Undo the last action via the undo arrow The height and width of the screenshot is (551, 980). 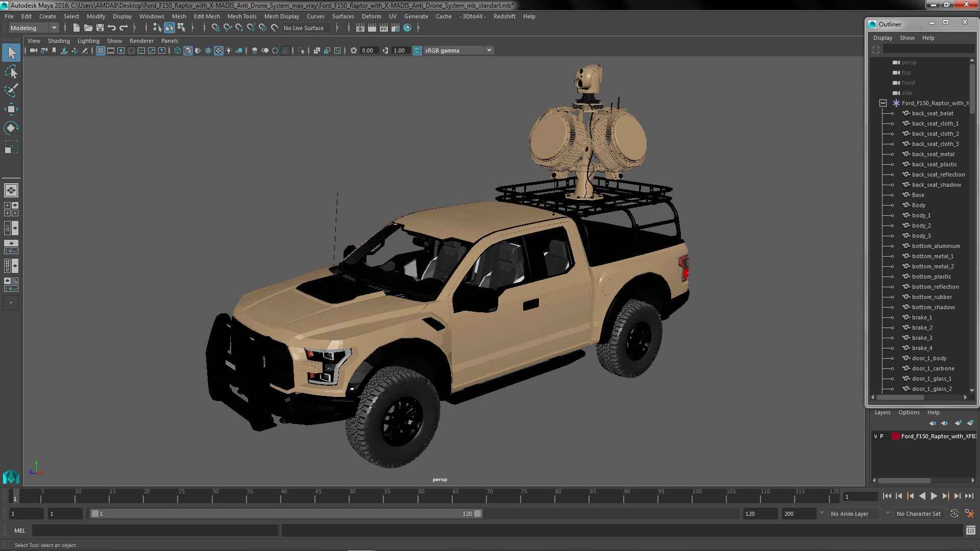tap(112, 28)
